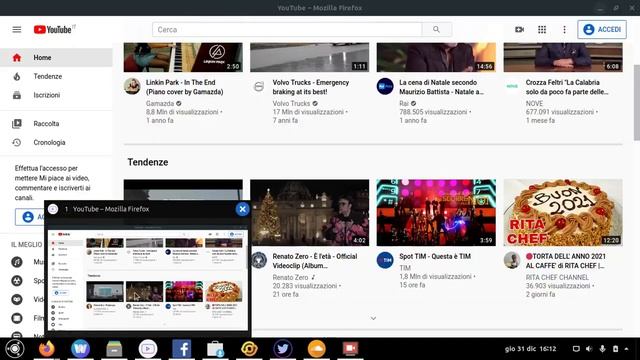
Task: Open the Gamazda channel name
Action: point(160,104)
